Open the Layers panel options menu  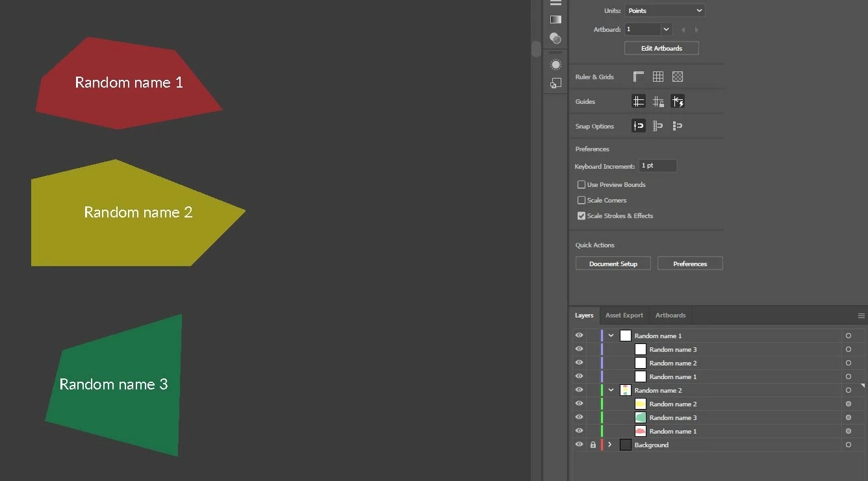click(x=862, y=316)
